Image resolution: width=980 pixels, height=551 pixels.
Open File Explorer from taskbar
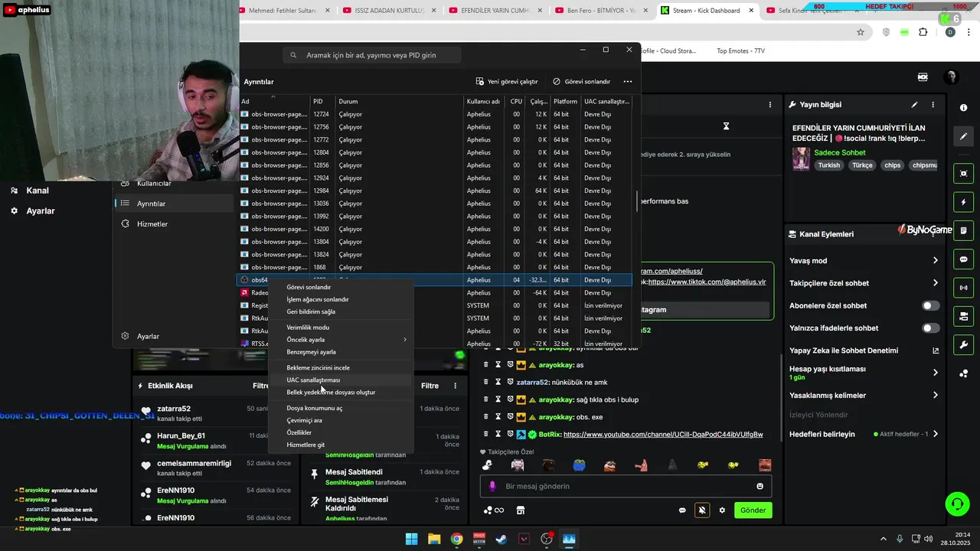(x=434, y=539)
